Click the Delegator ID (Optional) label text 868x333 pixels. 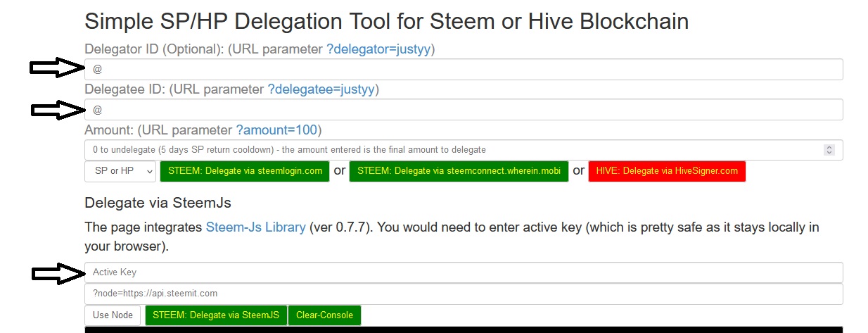[x=155, y=49]
